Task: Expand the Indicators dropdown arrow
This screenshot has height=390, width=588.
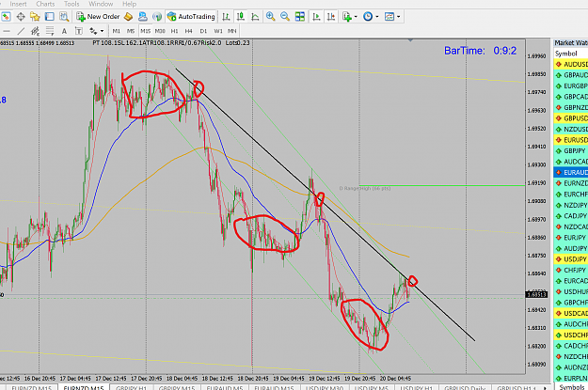Action: (356, 17)
